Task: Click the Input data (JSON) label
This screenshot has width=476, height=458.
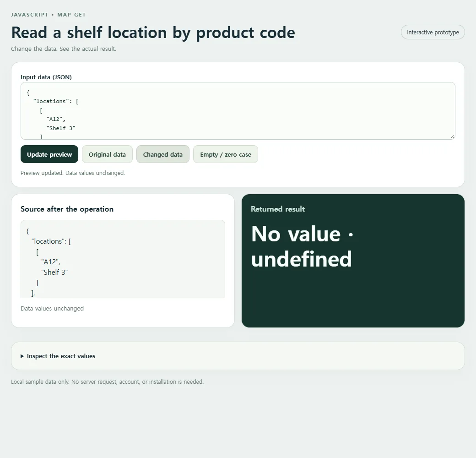Action: coord(46,77)
